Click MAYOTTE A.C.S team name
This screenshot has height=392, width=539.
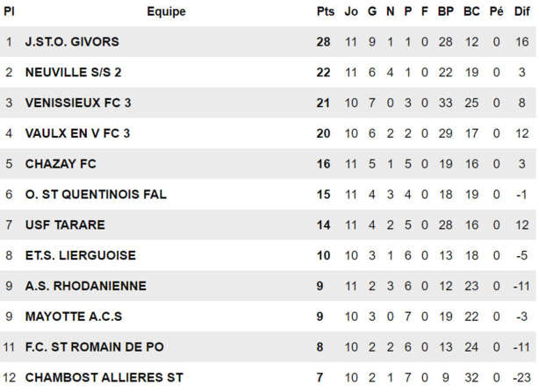74,317
